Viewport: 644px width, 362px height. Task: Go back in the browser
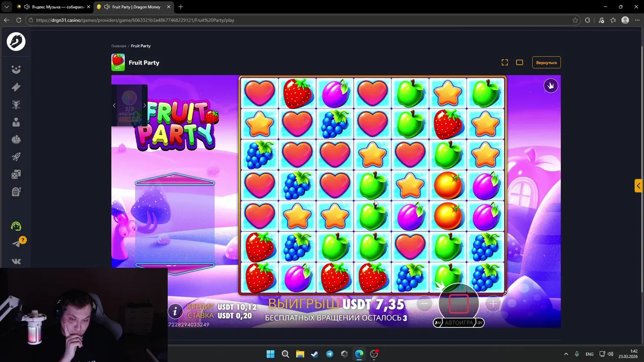(x=7, y=20)
